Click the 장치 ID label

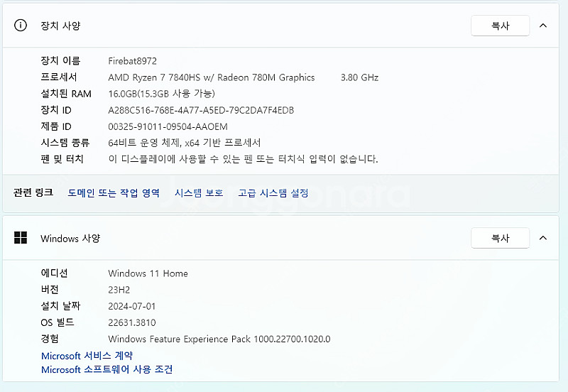pyautogui.click(x=56, y=110)
